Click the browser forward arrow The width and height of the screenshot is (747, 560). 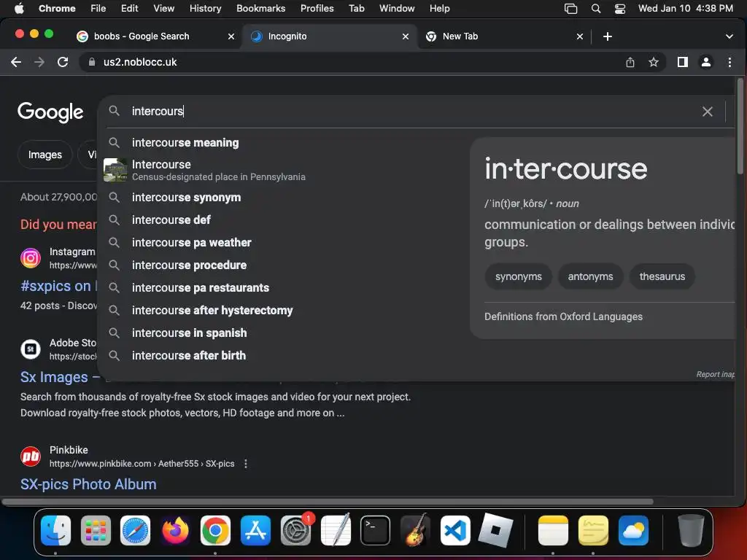(x=39, y=62)
